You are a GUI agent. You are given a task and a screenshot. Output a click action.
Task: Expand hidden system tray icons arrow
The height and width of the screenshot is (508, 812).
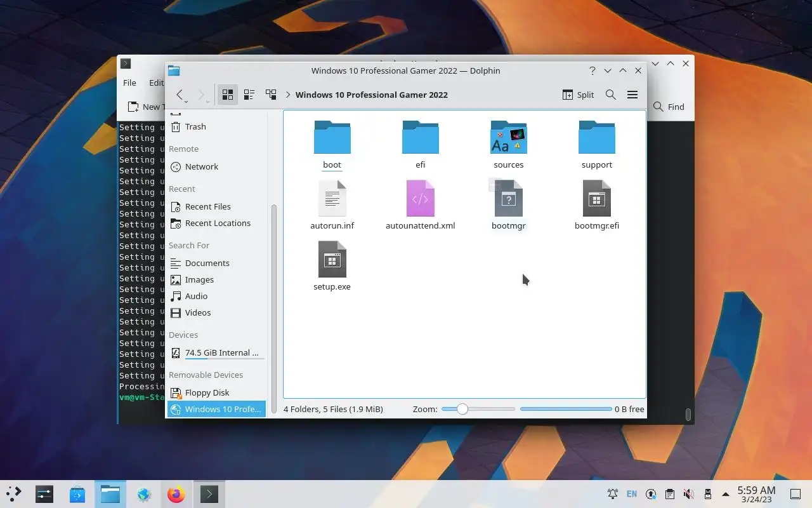point(726,494)
